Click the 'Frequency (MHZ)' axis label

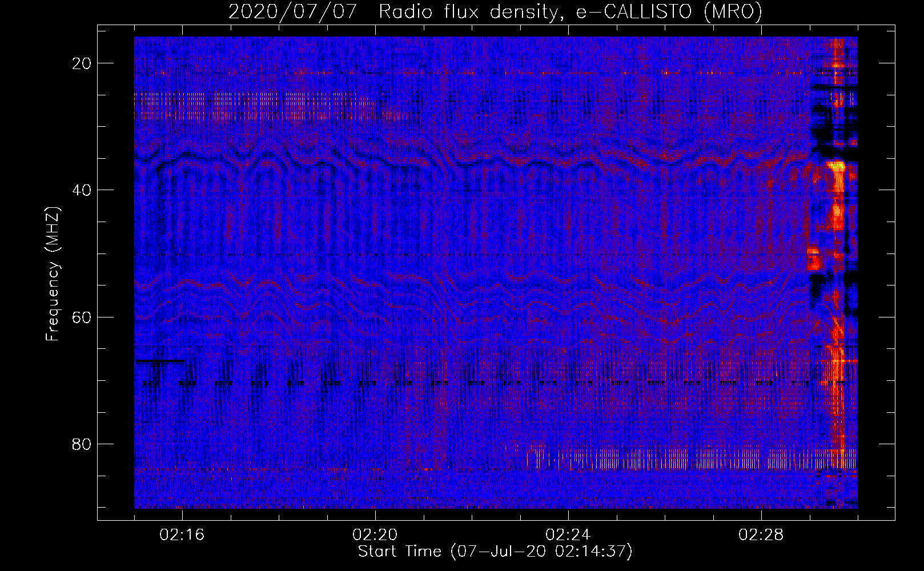[x=53, y=274]
